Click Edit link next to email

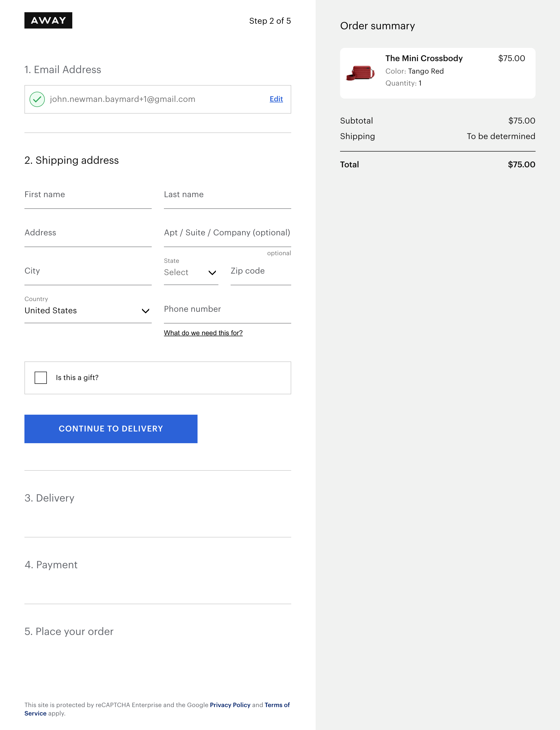(x=276, y=99)
